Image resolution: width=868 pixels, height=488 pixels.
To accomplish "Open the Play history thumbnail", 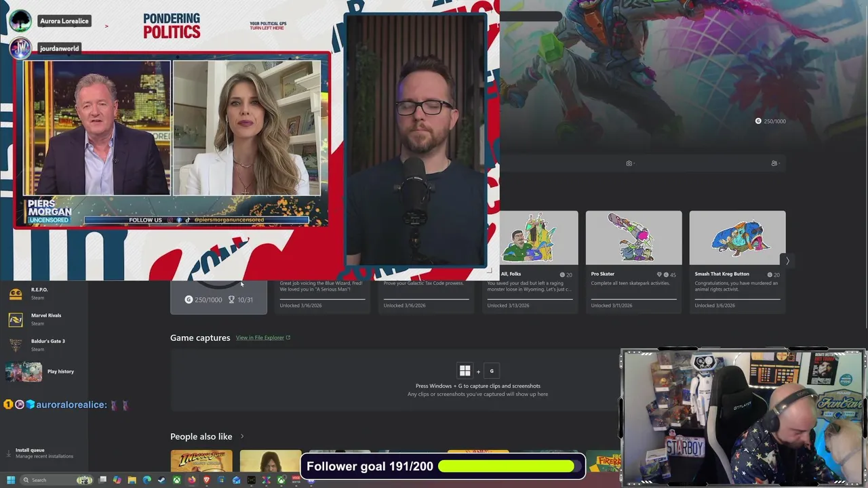I will 24,371.
